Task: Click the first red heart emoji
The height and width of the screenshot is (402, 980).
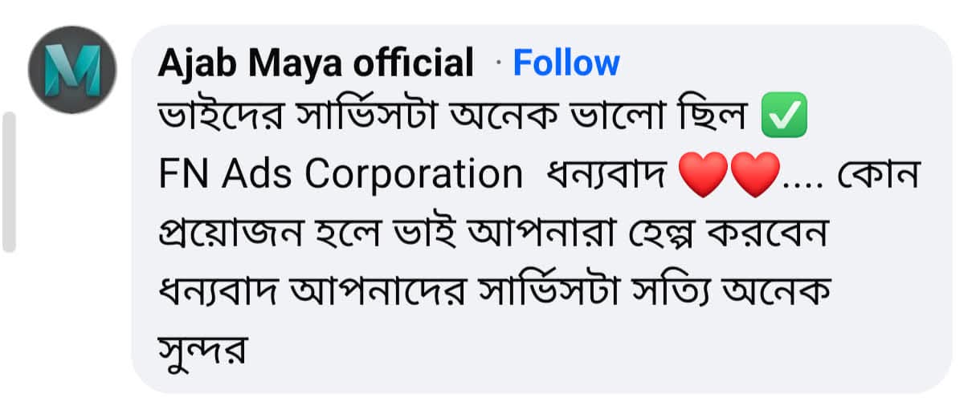Action: [704, 174]
